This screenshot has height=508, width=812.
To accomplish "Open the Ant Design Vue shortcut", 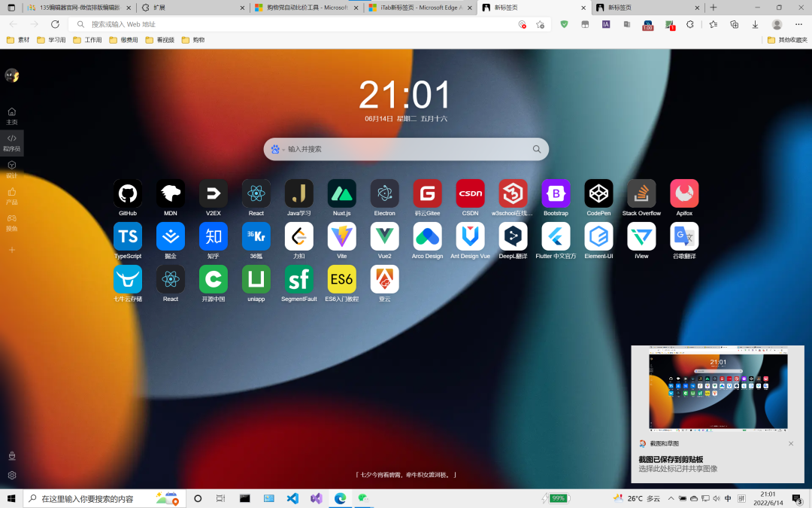I will click(470, 236).
